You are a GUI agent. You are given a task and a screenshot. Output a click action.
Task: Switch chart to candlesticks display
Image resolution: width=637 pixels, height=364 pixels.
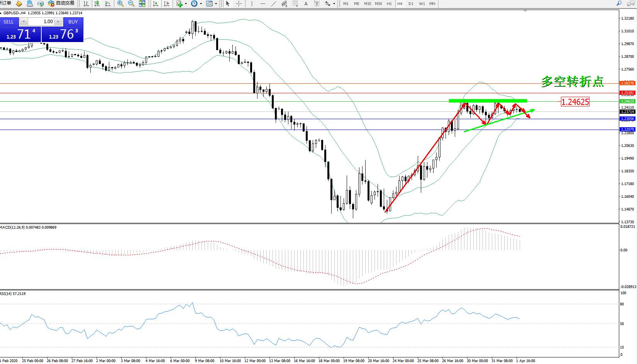[97, 3]
